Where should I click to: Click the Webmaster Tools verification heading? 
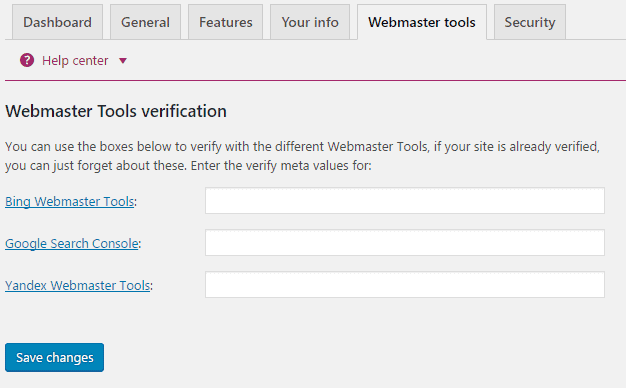click(116, 111)
